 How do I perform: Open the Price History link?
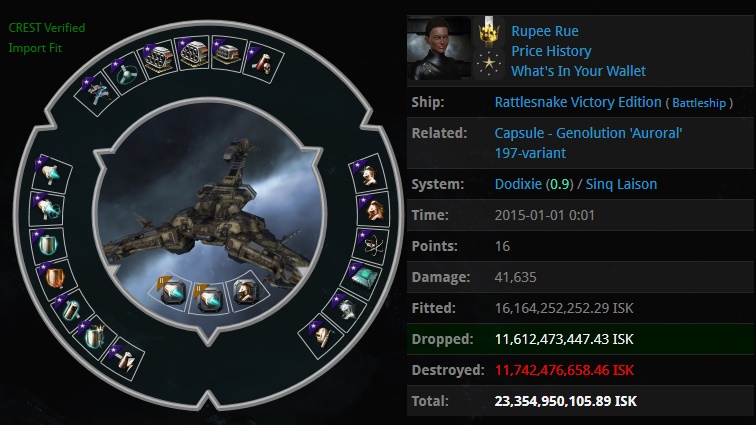point(551,51)
